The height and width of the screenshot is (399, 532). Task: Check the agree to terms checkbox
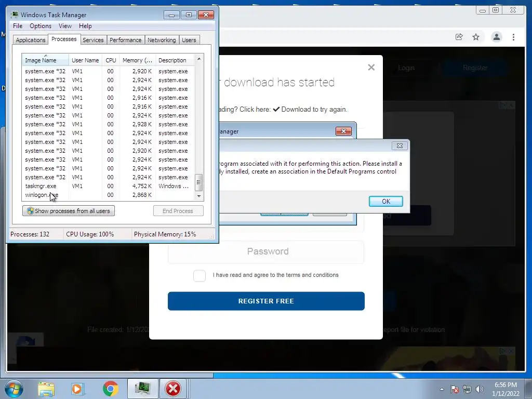point(199,275)
